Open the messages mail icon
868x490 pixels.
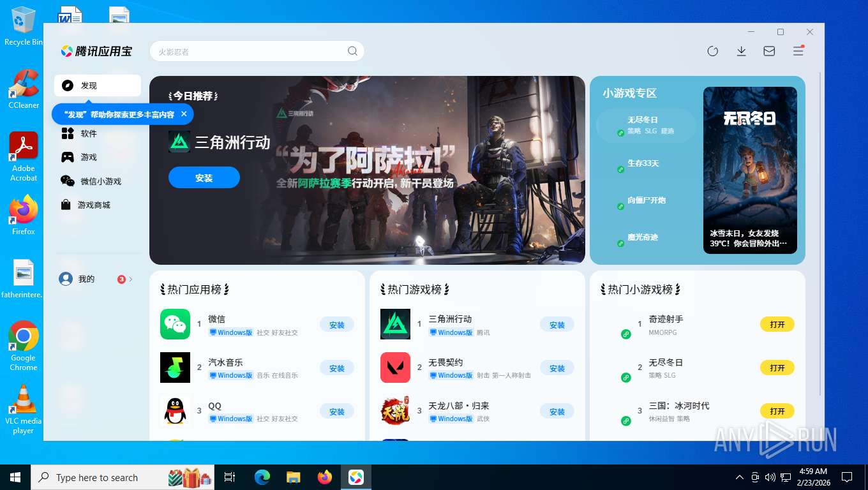point(769,51)
